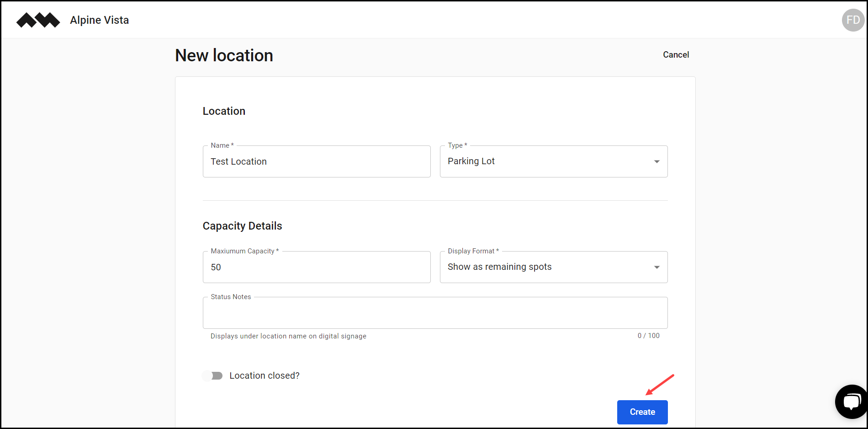The width and height of the screenshot is (868, 429).
Task: Click inside the Status Notes text area
Action: 434,312
